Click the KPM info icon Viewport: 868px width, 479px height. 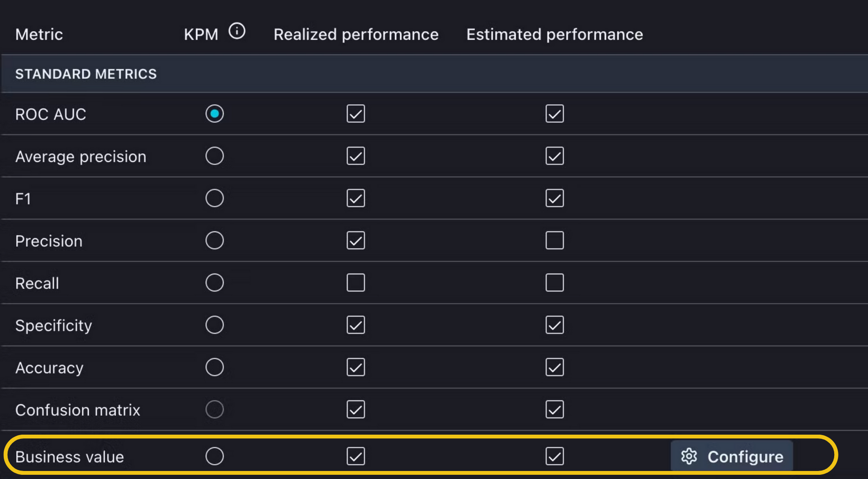[237, 31]
